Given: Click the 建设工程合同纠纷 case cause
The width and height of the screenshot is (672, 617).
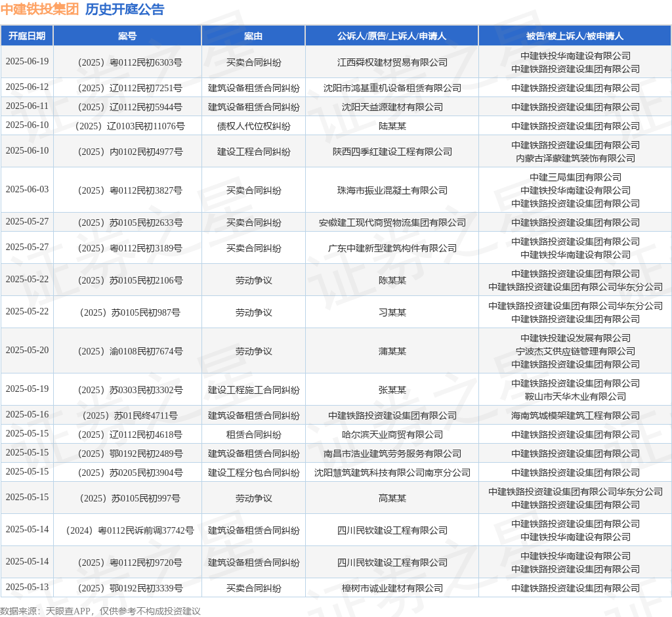Looking at the screenshot, I should 253,152.
